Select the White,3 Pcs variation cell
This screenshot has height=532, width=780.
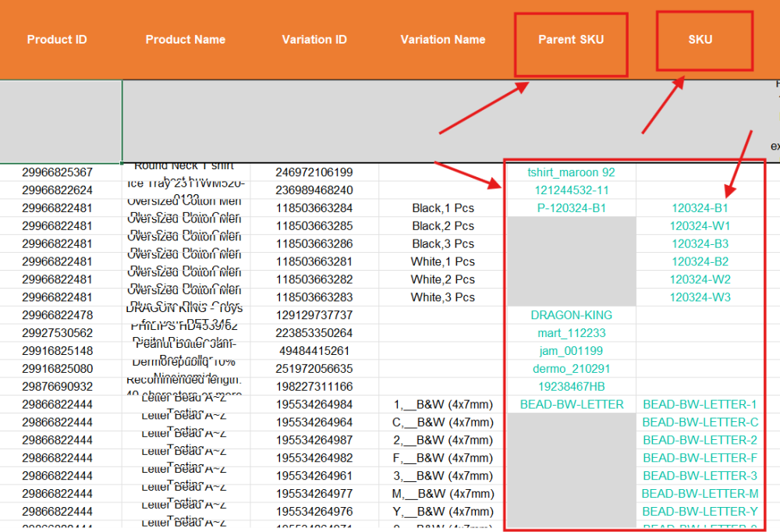pyautogui.click(x=442, y=297)
